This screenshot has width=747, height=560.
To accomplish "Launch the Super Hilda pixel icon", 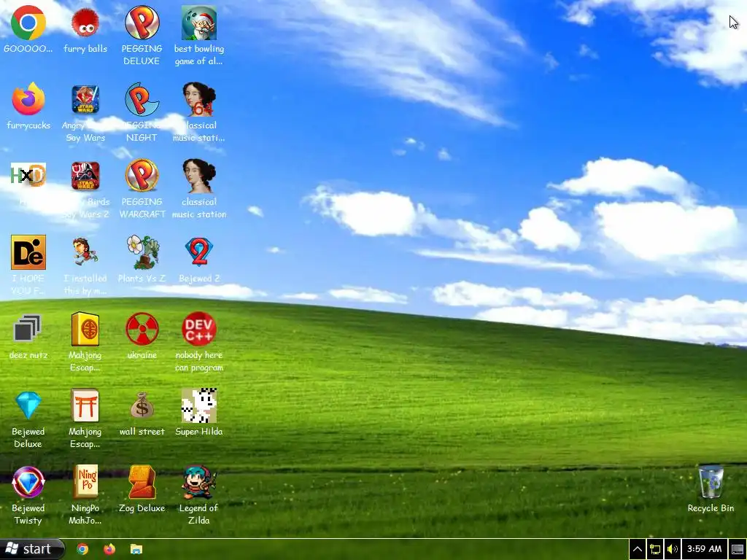I will (199, 405).
